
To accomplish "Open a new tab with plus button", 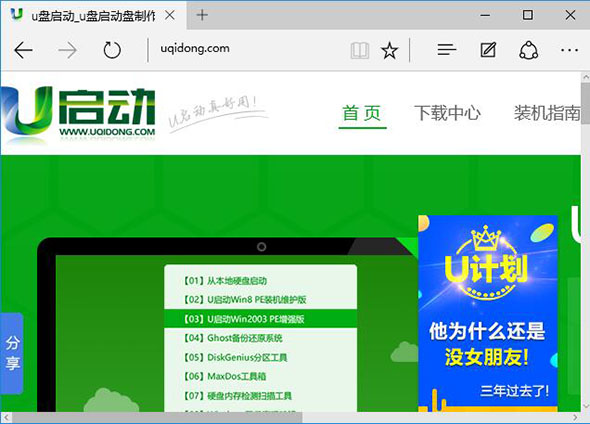I will 202,15.
